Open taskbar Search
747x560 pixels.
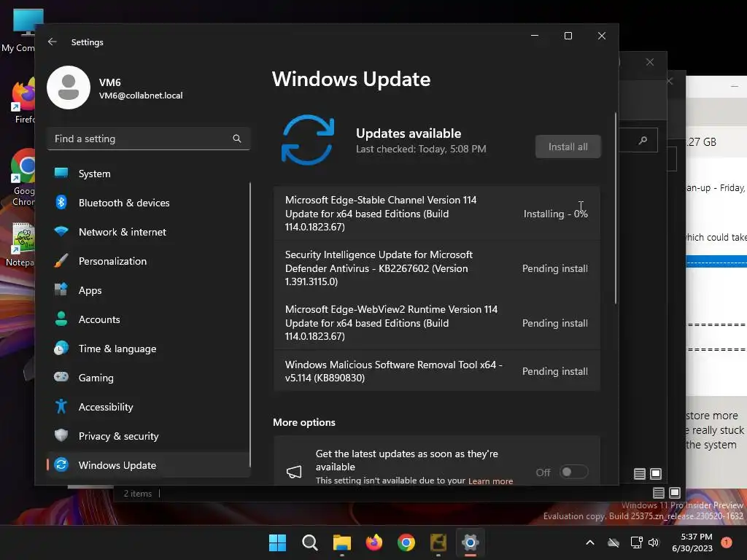(x=309, y=542)
